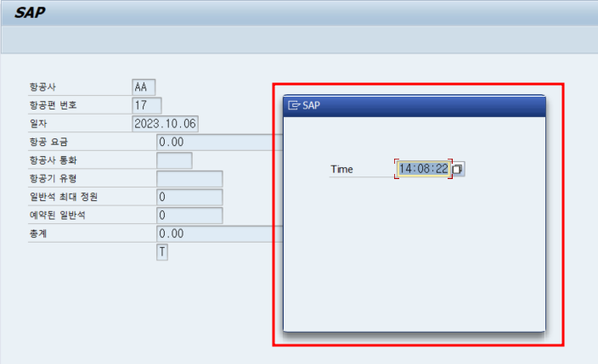Click the 일반석 최대 정원 field

coord(189,197)
